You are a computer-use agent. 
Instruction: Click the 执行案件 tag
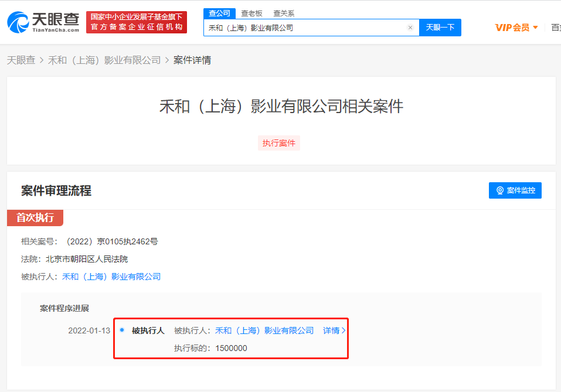(278, 143)
